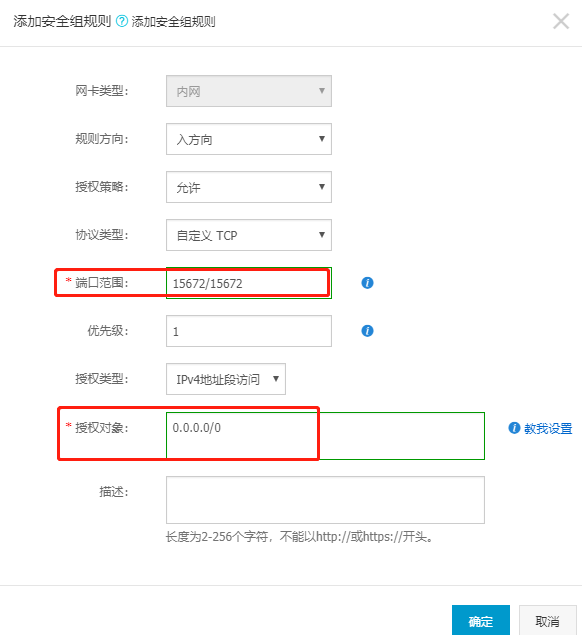This screenshot has height=635, width=582.
Task: Click the 端口范围 field with 15672/15672
Action: point(249,283)
